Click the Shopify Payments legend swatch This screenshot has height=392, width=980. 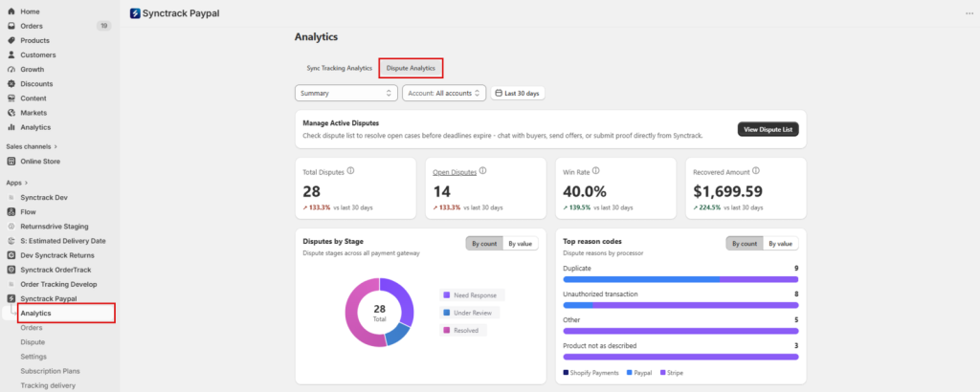click(566, 373)
